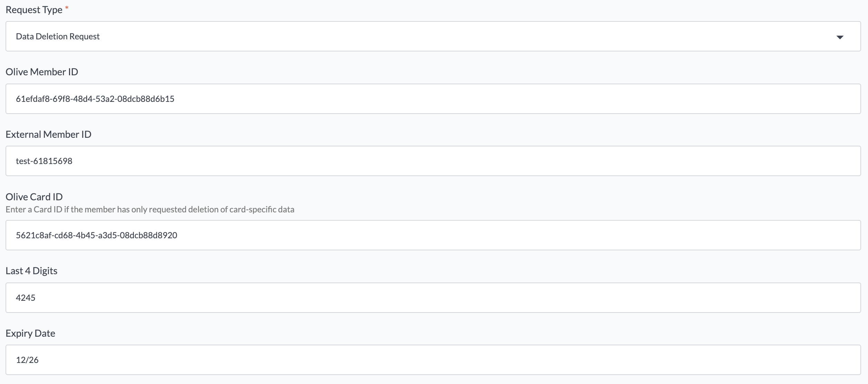Click the External Member ID label

(48, 134)
